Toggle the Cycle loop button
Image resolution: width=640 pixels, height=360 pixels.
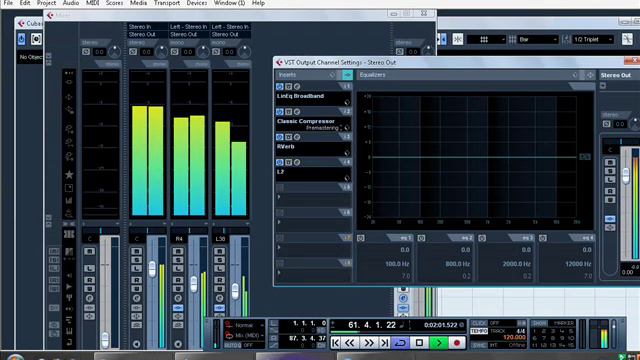click(400, 343)
